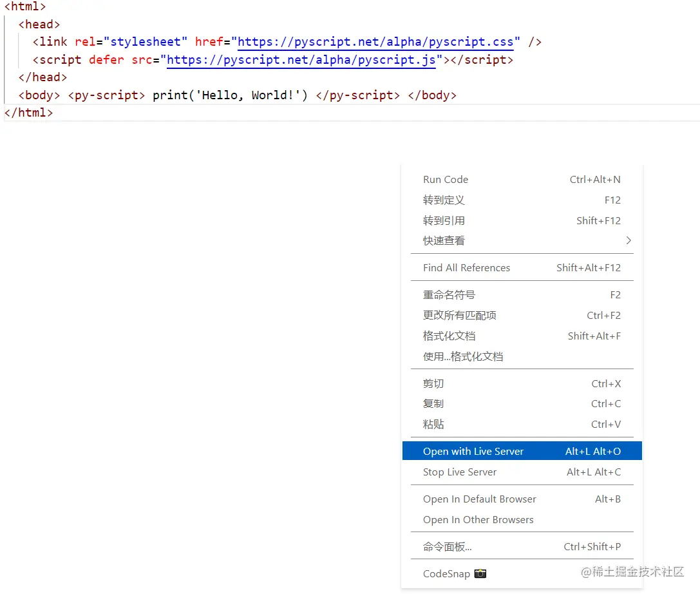
Task: Choose Open with Live Server
Action: [522, 451]
